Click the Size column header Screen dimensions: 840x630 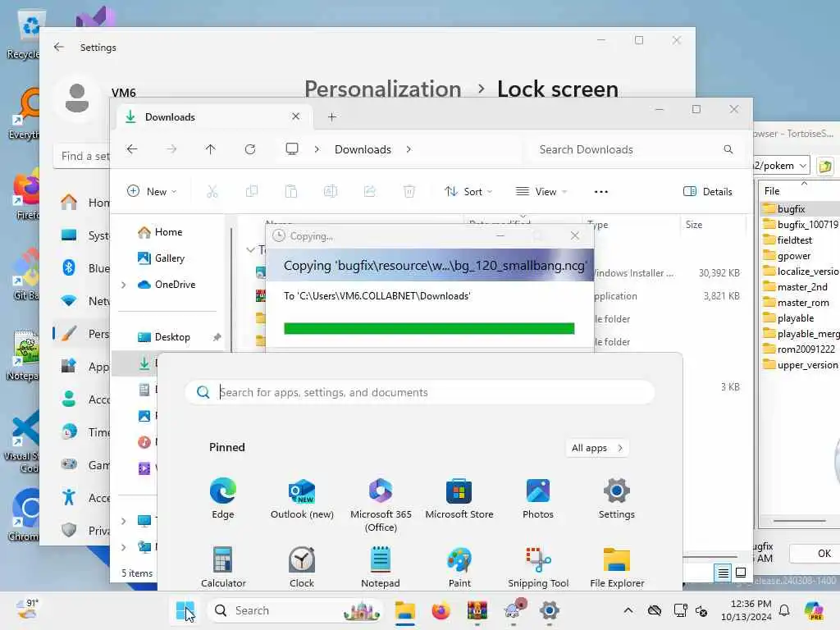click(713, 225)
